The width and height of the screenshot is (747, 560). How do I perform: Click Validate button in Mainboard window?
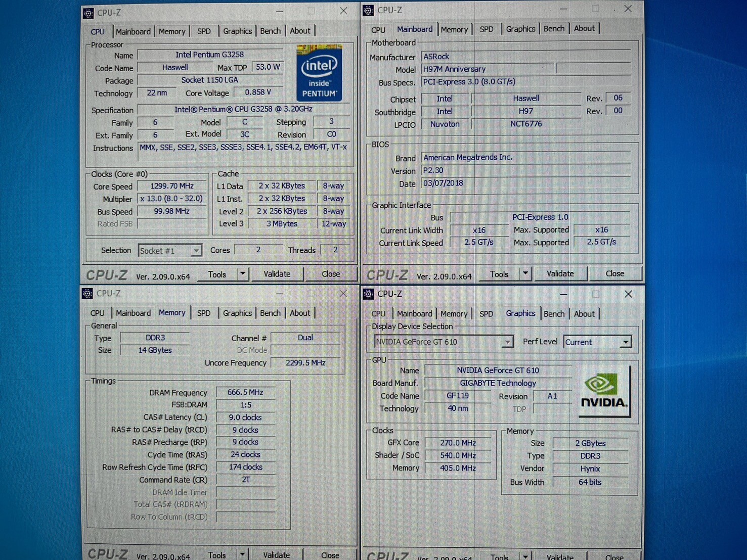tap(560, 274)
